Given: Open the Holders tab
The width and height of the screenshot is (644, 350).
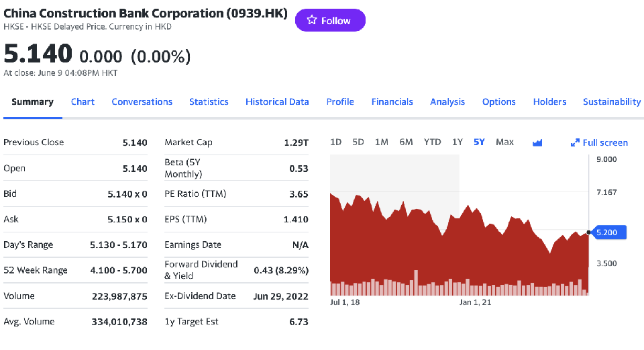Looking at the screenshot, I should 549,101.
